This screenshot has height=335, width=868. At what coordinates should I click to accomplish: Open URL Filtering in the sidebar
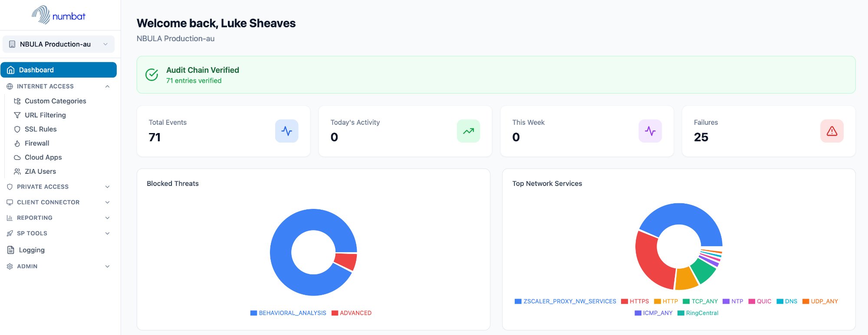(x=45, y=115)
